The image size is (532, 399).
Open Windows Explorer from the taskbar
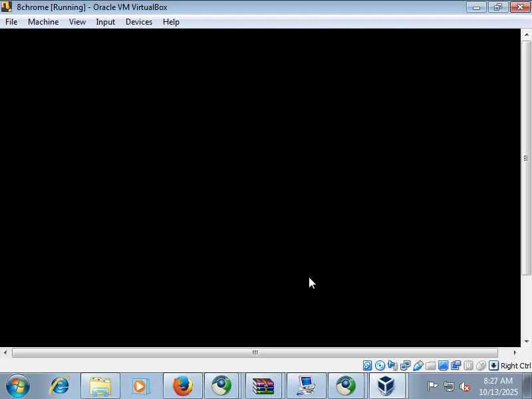(x=100, y=386)
